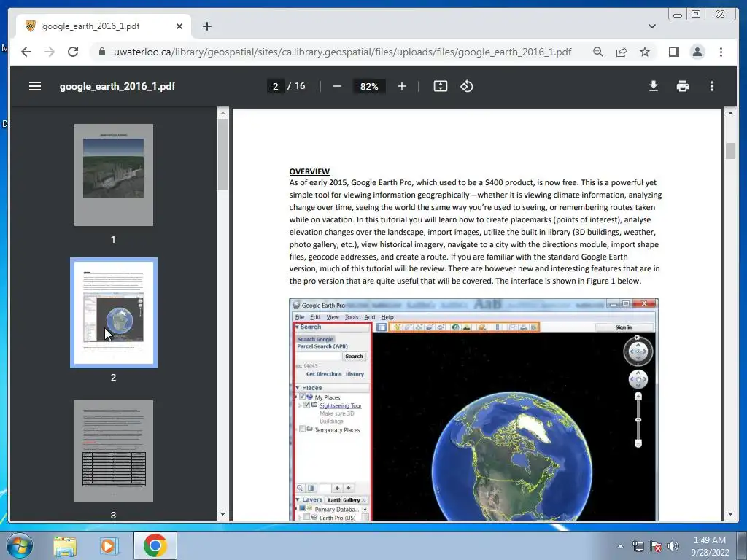Go back to previous page in Chrome
This screenshot has height=560, width=747.
click(26, 52)
